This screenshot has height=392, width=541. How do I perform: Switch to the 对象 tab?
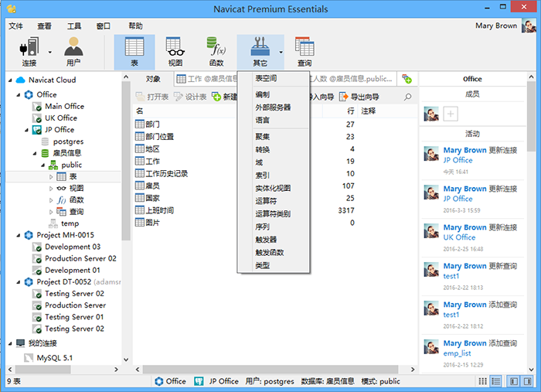coord(153,79)
